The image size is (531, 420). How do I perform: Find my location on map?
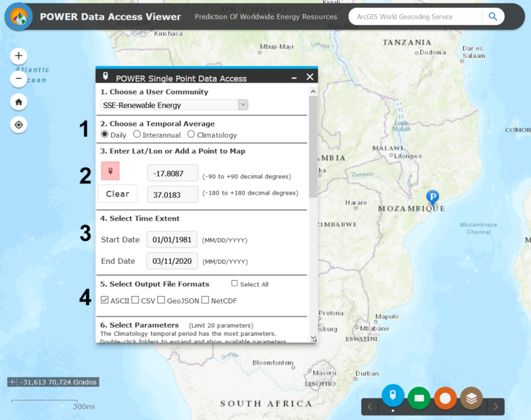pos(19,125)
